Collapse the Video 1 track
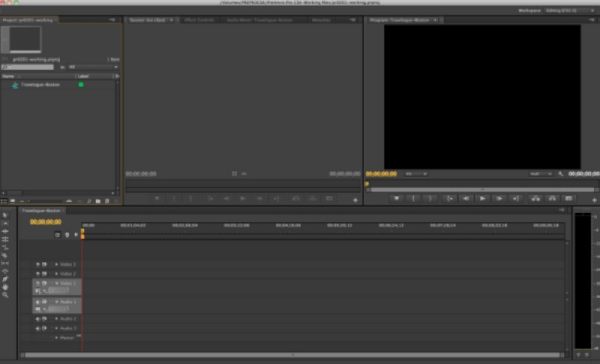 (57, 284)
